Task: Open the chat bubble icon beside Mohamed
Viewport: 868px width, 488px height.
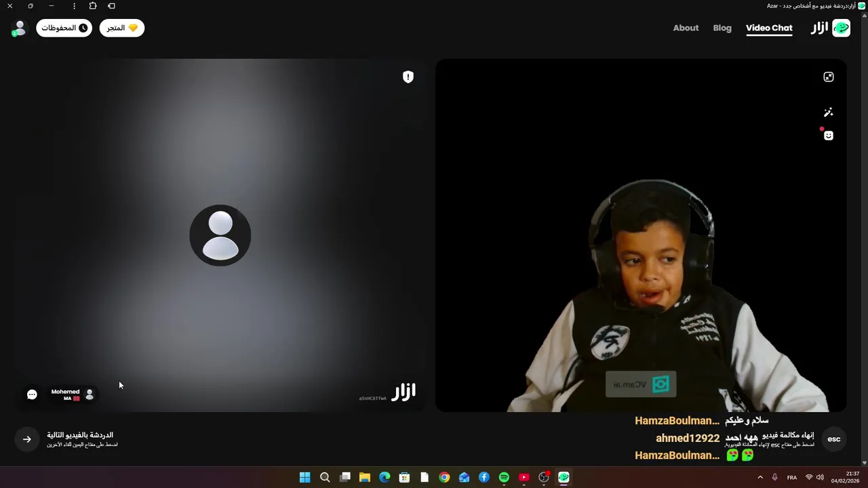Action: [32, 394]
